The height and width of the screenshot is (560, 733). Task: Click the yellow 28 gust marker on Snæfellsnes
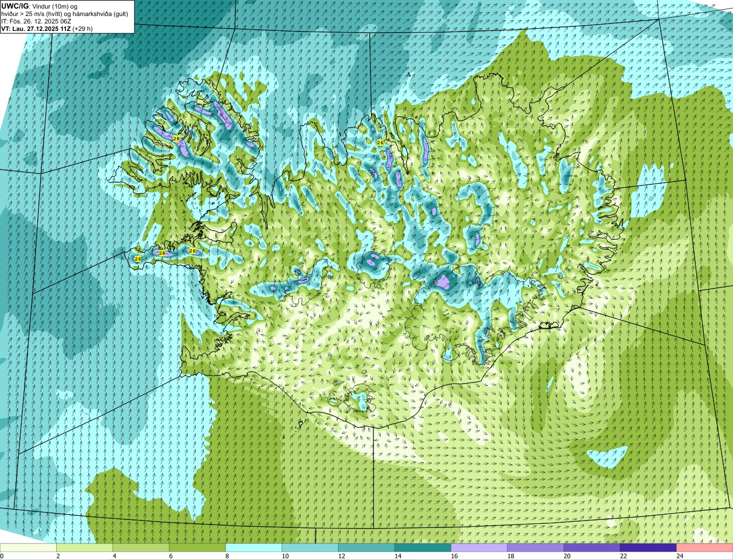coord(161,253)
